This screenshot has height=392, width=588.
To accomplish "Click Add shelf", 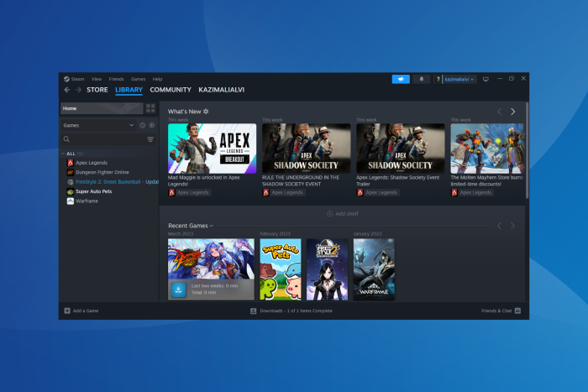I will pos(343,213).
